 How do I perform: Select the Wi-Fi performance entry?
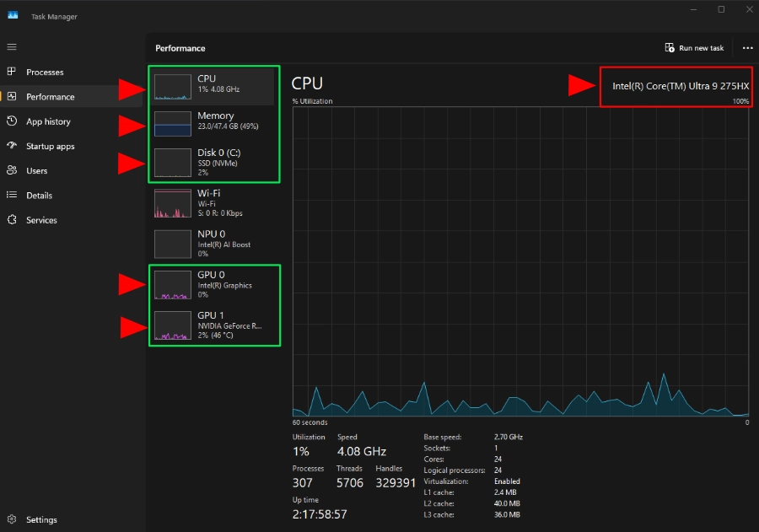213,202
